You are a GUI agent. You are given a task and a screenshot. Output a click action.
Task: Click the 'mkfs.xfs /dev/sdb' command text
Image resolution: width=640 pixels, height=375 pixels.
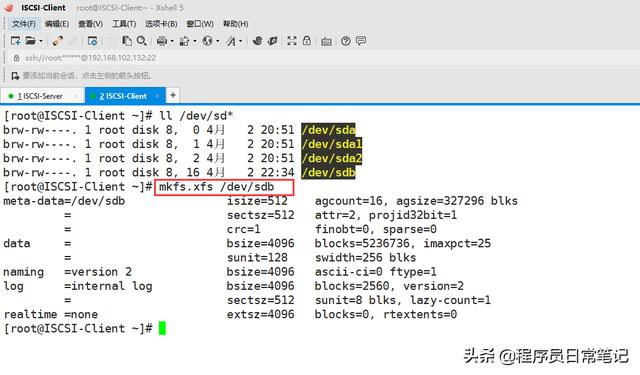pos(216,187)
